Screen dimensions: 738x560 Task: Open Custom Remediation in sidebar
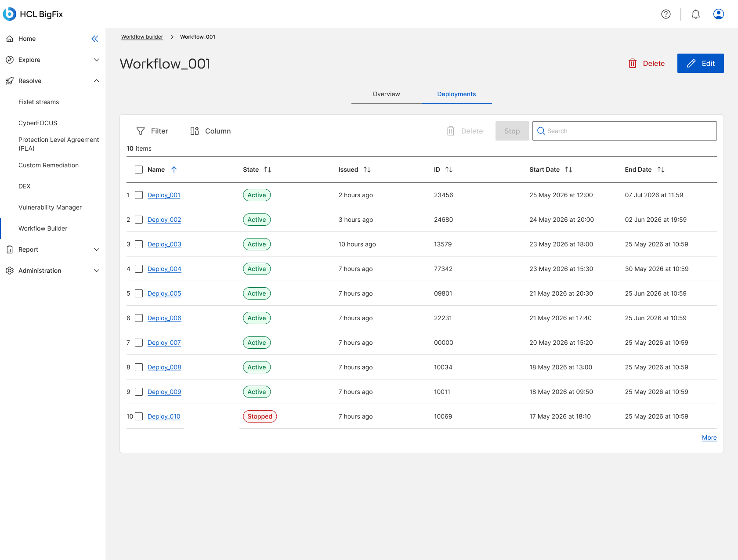click(49, 165)
